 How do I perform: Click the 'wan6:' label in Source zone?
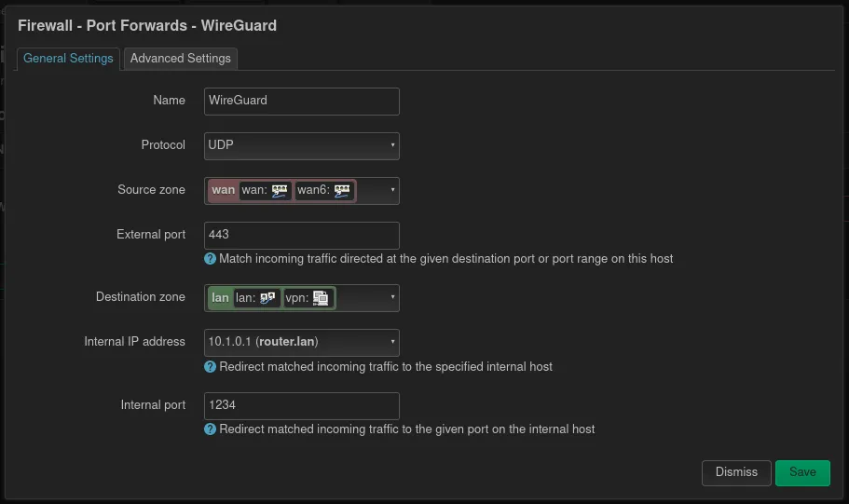(313, 190)
